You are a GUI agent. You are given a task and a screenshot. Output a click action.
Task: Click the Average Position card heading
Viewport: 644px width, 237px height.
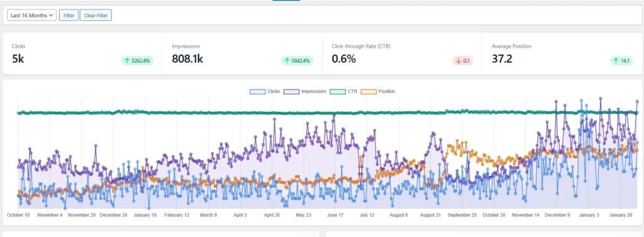point(511,47)
